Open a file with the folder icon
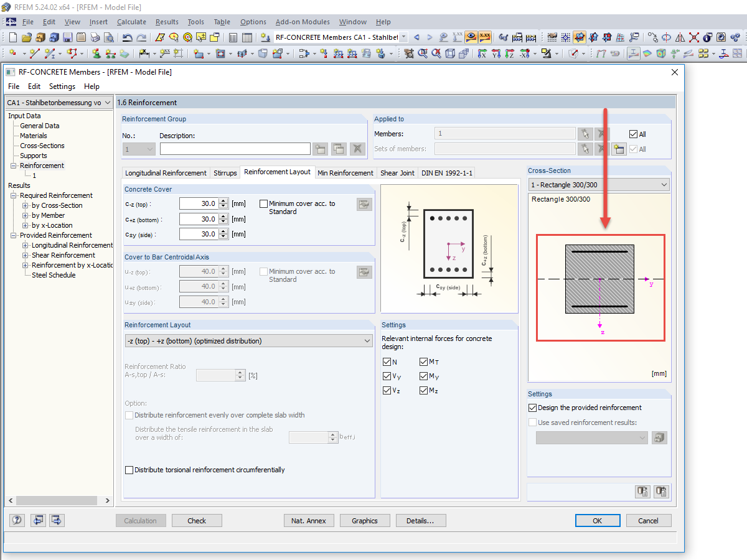Screen dimensions: 747x560 click(x=27, y=37)
